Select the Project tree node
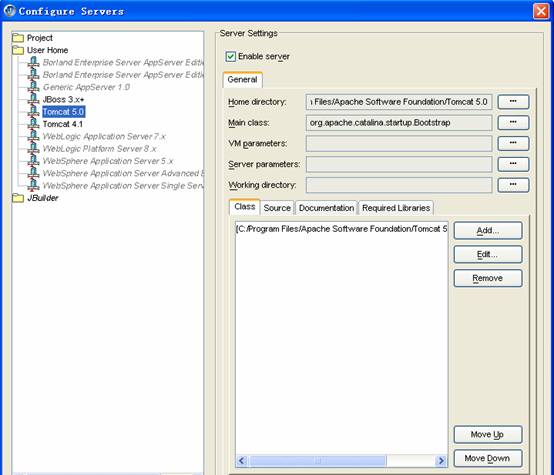The image size is (554, 475). (x=40, y=38)
